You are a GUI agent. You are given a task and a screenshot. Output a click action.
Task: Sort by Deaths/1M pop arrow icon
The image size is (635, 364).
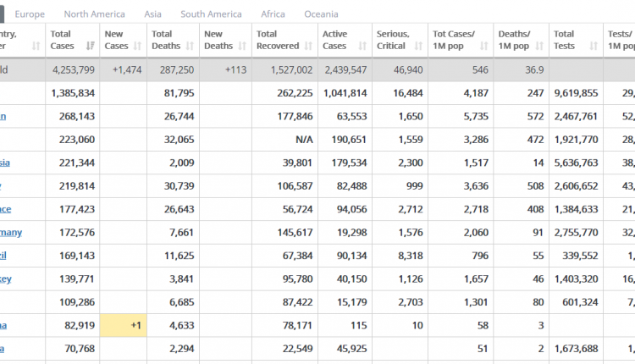click(x=539, y=47)
